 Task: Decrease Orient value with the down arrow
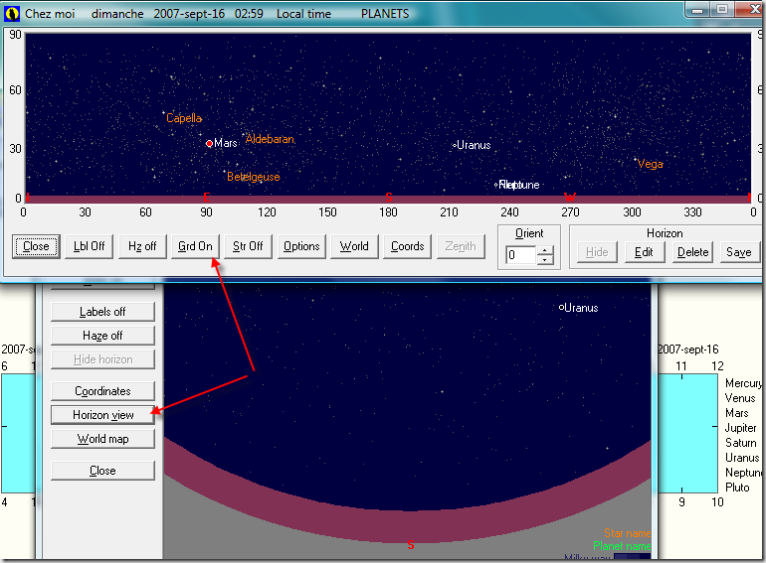[545, 260]
